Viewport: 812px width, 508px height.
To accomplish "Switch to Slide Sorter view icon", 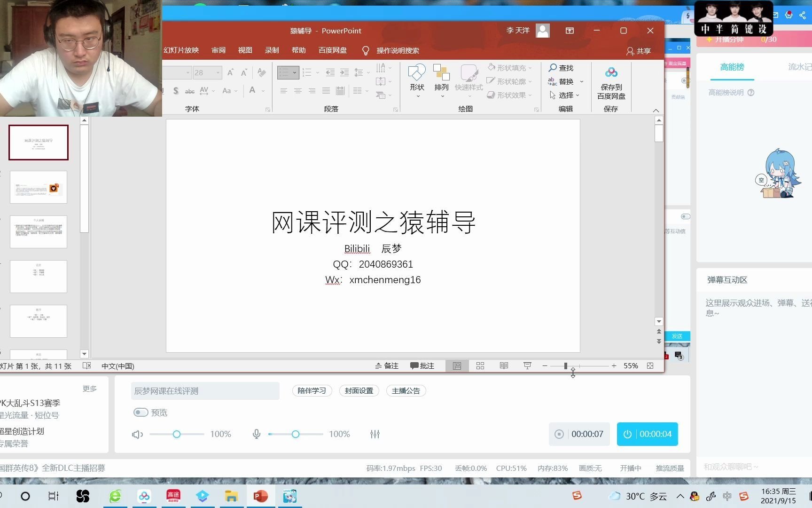I will click(480, 365).
